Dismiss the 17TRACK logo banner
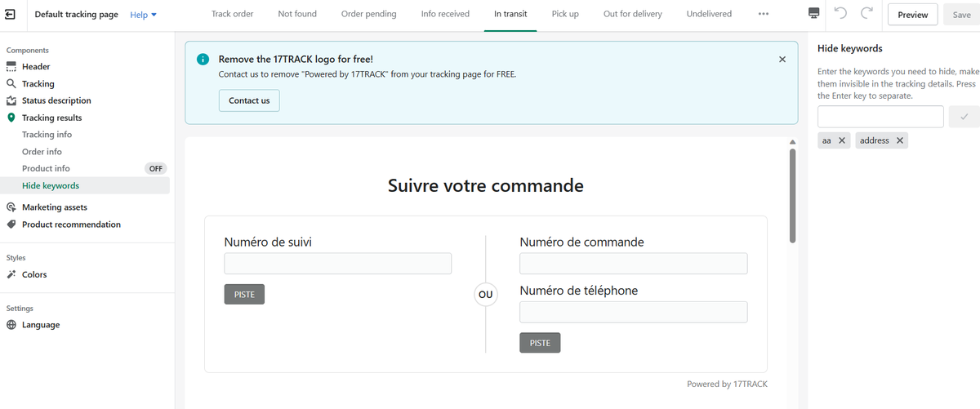The image size is (980, 409). (782, 60)
